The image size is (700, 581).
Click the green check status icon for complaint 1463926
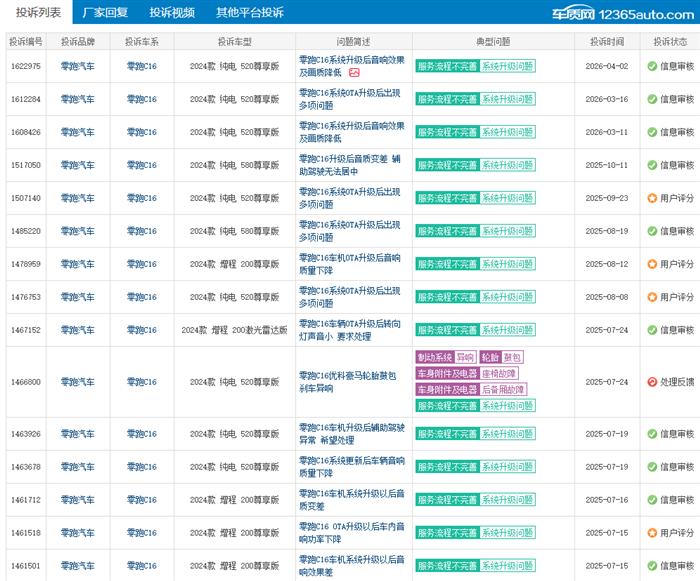(x=652, y=434)
